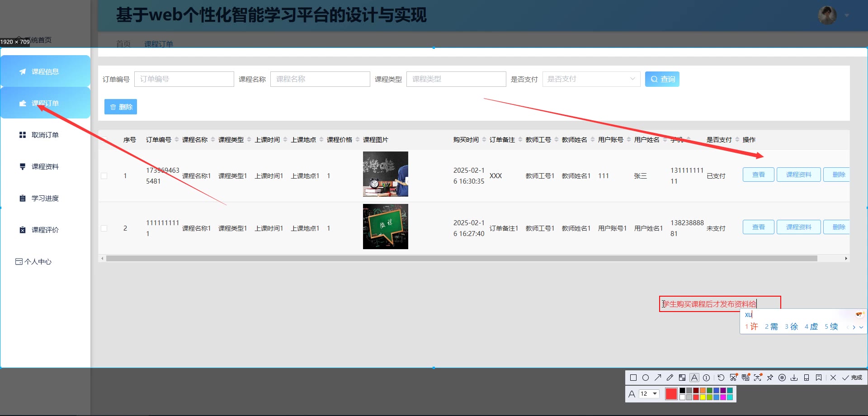Undo the last annotation
The width and height of the screenshot is (868, 416).
pyautogui.click(x=721, y=378)
